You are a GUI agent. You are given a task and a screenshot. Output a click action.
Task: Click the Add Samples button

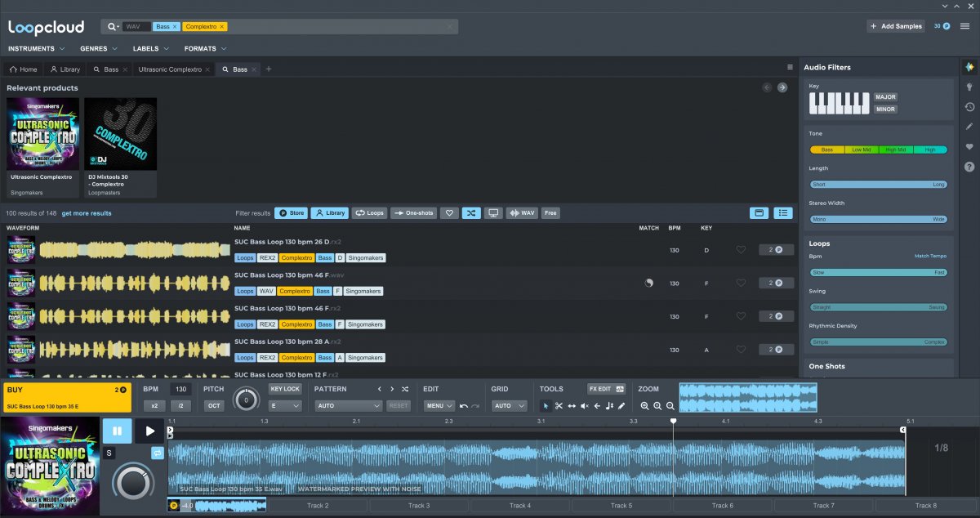896,26
